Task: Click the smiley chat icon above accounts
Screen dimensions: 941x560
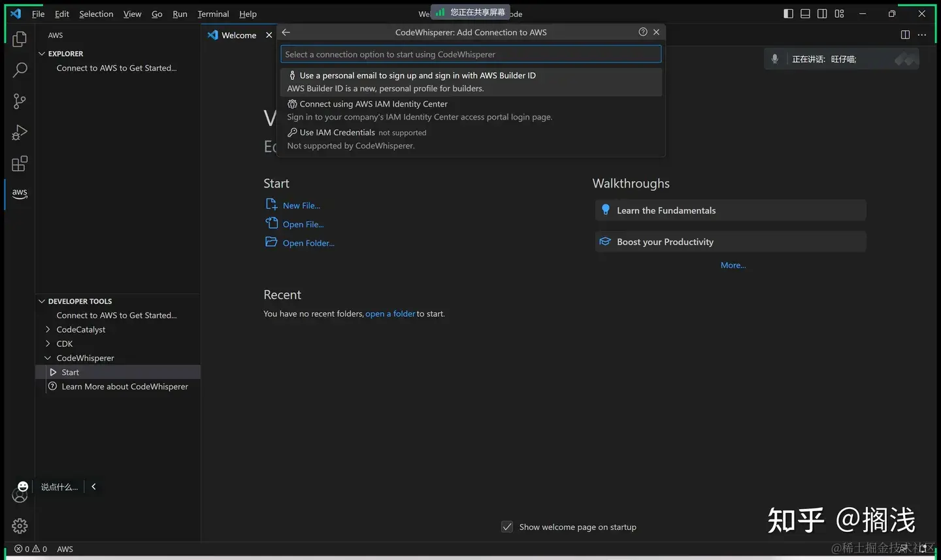Action: coord(23,486)
